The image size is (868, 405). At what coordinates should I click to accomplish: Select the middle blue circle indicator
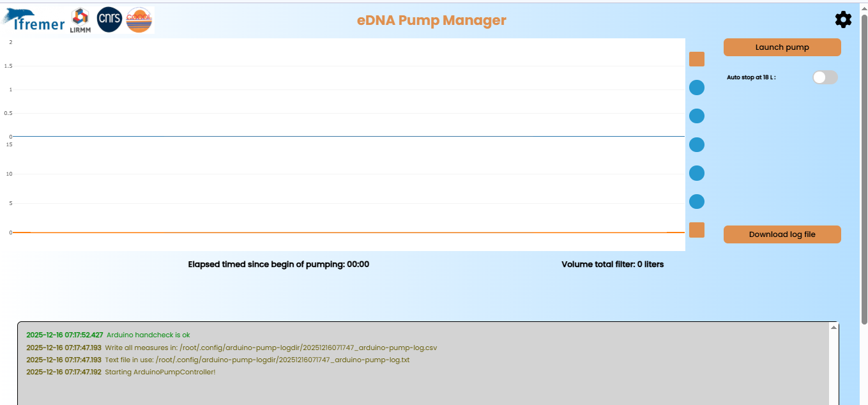[x=697, y=145]
